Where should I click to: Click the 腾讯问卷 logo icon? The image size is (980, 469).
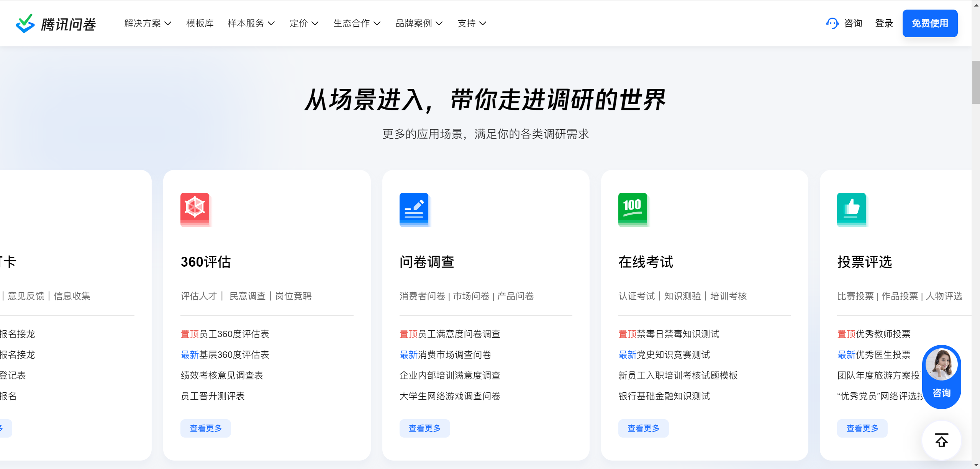[x=25, y=23]
